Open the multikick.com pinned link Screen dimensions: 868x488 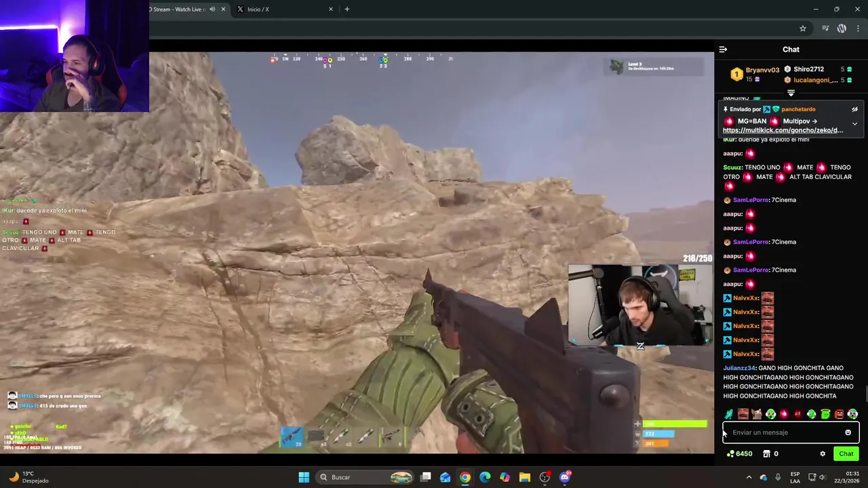pyautogui.click(x=783, y=130)
